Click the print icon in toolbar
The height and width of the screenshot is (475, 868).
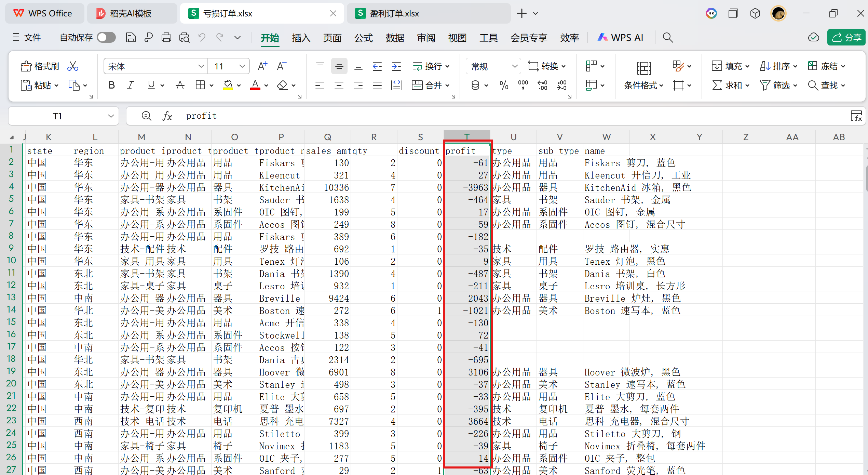coord(166,37)
